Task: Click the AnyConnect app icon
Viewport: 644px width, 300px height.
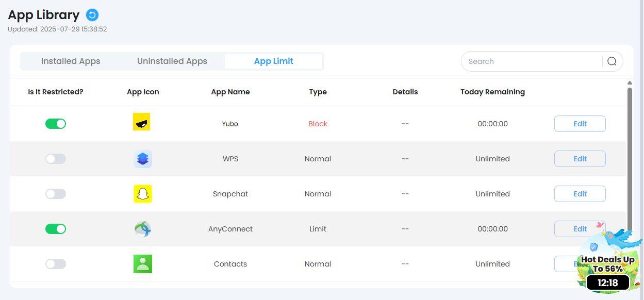Action: coord(143,229)
